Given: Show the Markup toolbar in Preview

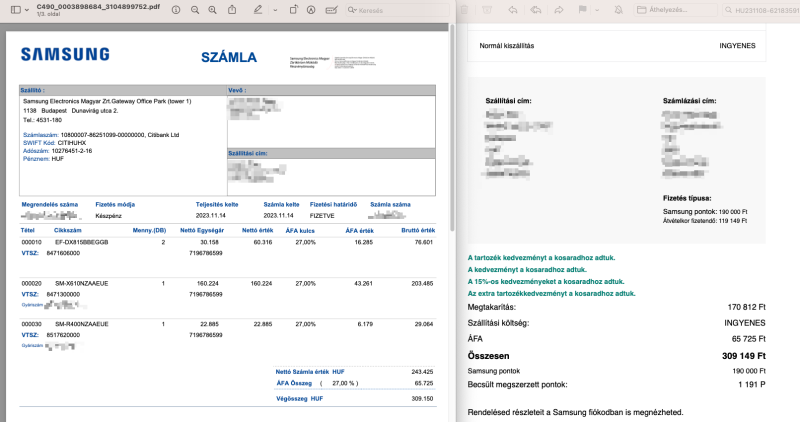Looking at the screenshot, I should [311, 10].
